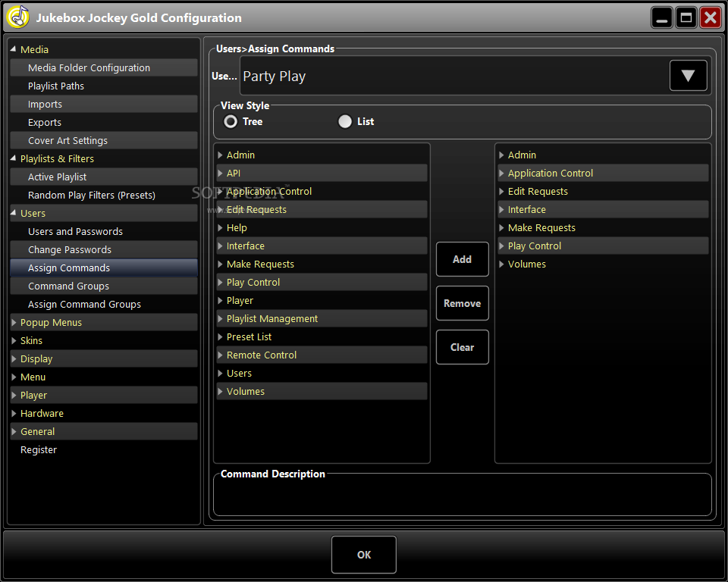Expand the Display section
Image resolution: width=728 pixels, height=582 pixels.
click(14, 358)
